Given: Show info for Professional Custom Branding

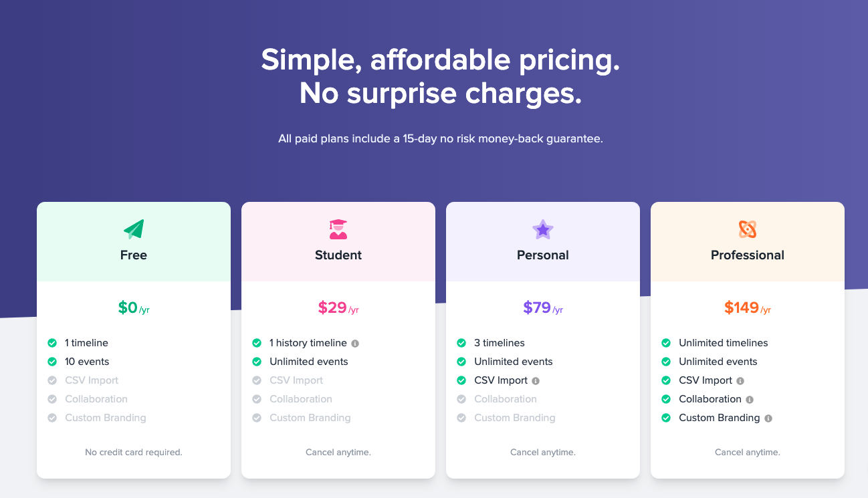Looking at the screenshot, I should (x=768, y=418).
